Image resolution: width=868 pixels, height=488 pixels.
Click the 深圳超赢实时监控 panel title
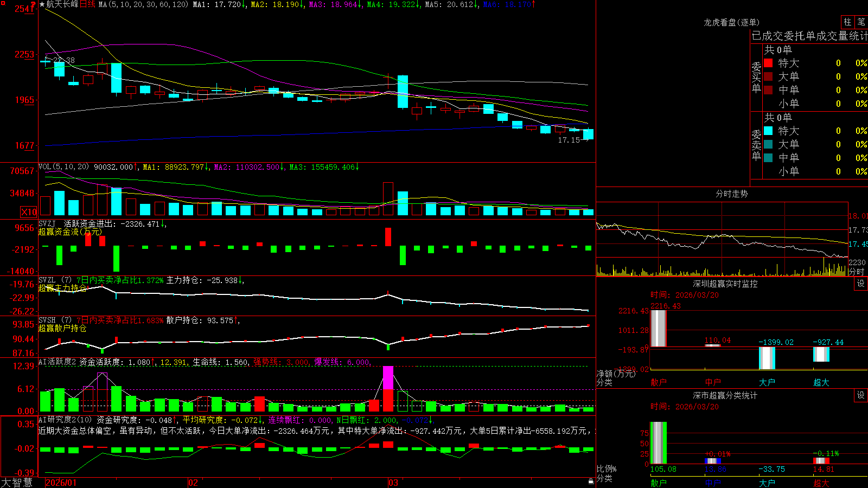725,284
